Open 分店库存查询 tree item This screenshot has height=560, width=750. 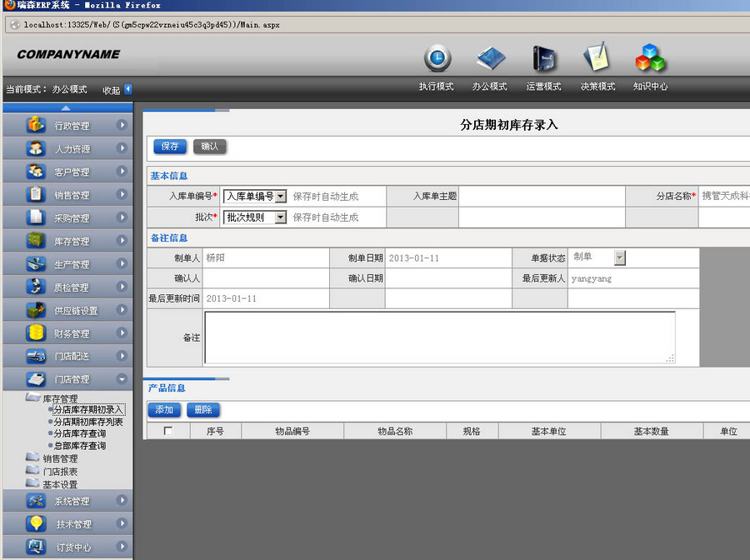pos(80,433)
